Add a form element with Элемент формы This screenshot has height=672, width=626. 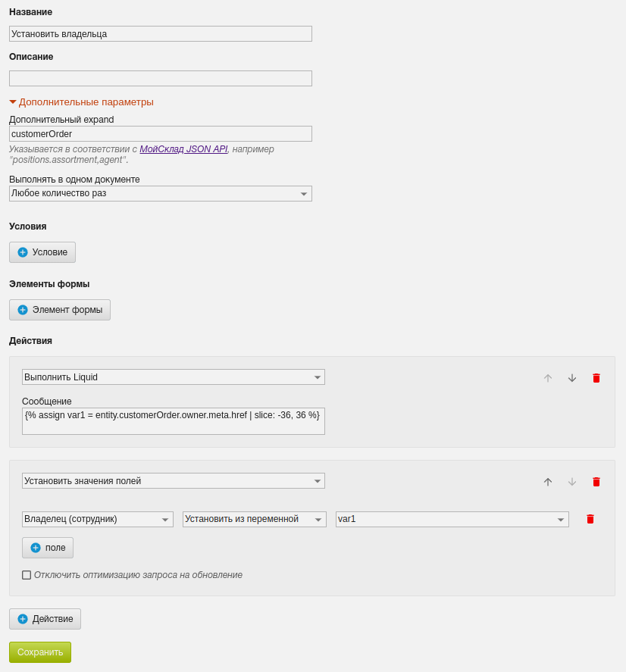(60, 309)
